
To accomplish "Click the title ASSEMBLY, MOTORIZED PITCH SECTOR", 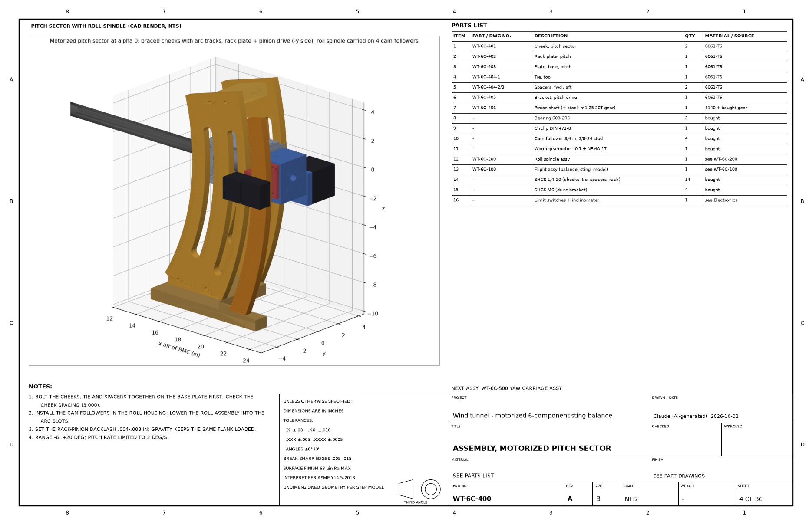I will coord(531,448).
